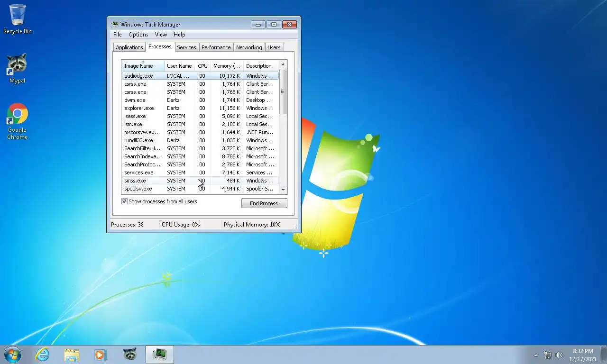The image size is (607, 364).
Task: Open the View menu
Action: pyautogui.click(x=161, y=35)
